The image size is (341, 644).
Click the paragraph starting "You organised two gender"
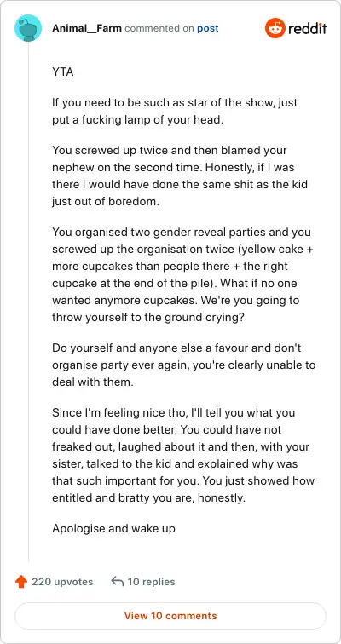(182, 275)
